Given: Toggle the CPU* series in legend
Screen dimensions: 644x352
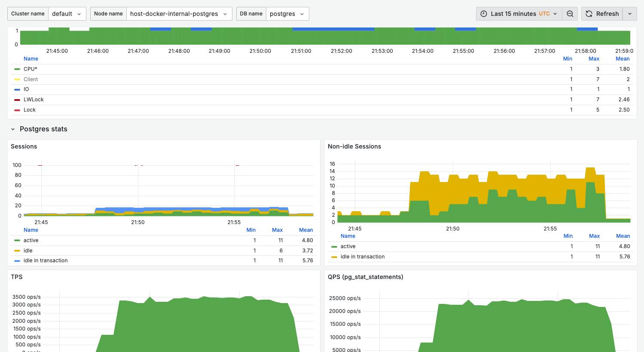Looking at the screenshot, I should click(31, 69).
